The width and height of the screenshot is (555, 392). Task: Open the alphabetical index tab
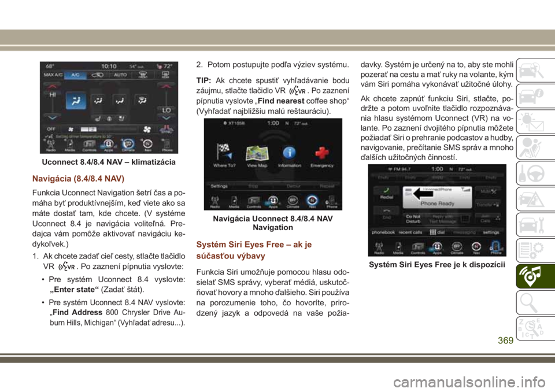[535, 328]
